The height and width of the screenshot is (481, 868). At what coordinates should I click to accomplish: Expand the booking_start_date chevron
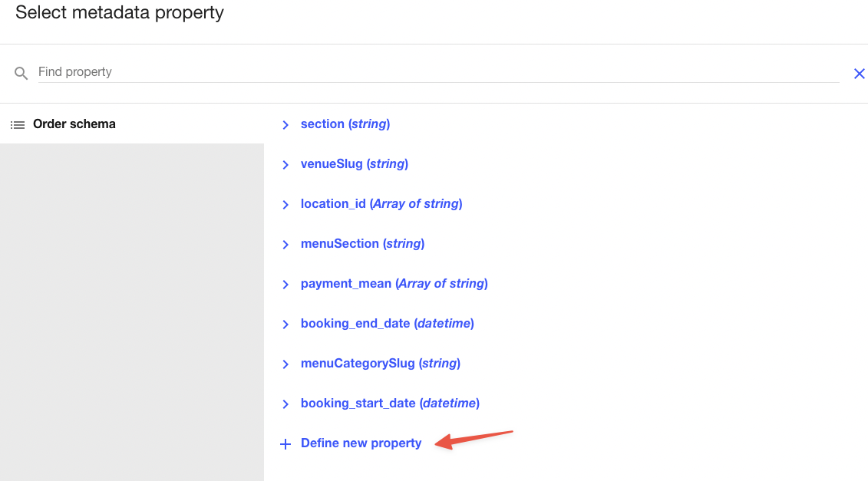(x=285, y=404)
